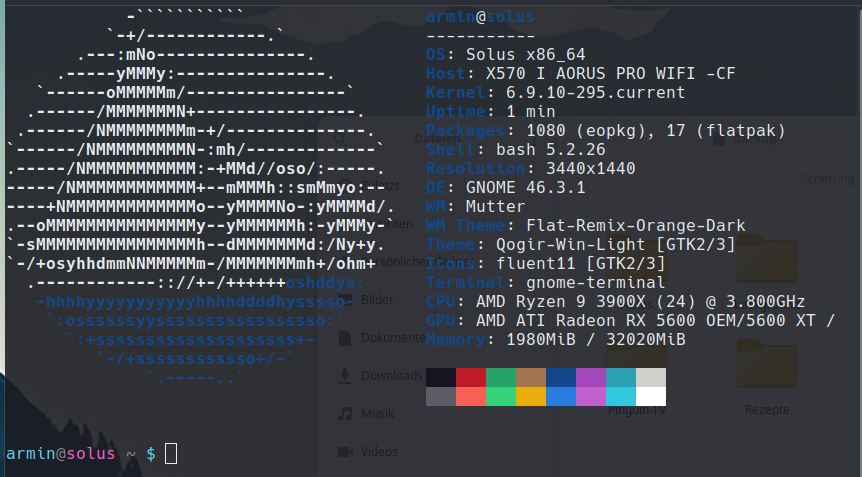862x477 pixels.
Task: Click the brown color block in top row
Action: 531,377
